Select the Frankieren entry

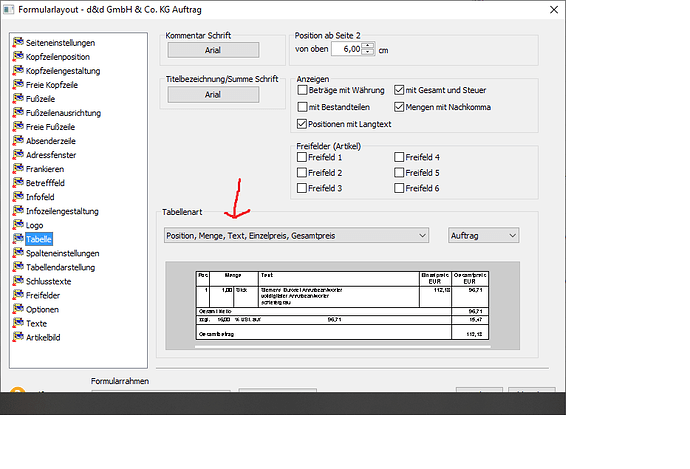[45, 169]
